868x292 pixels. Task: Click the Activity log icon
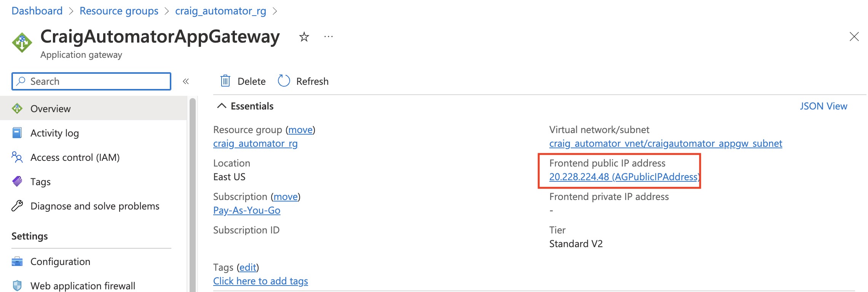17,133
